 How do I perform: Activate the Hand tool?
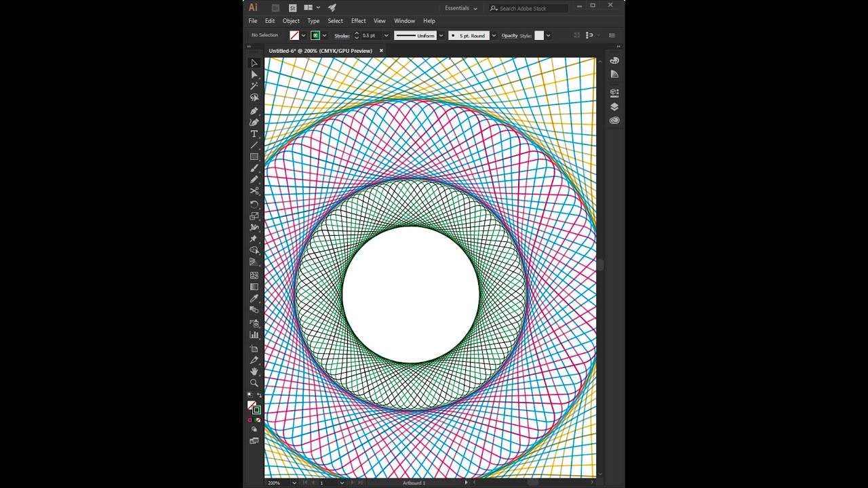point(254,371)
